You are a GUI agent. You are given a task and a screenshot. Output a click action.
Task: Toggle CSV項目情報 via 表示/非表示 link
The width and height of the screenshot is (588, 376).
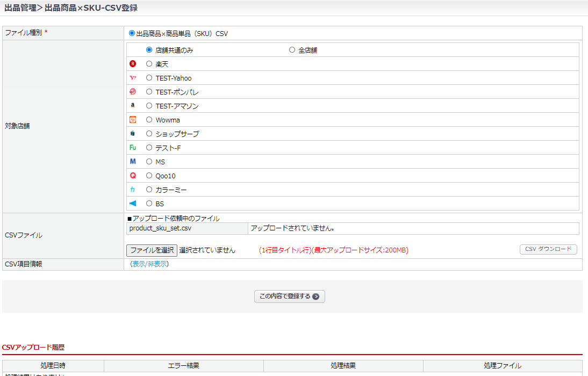coord(149,264)
